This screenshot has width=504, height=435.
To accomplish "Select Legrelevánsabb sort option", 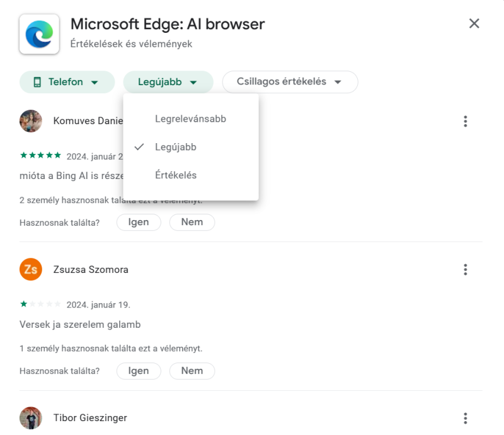I will [x=191, y=119].
